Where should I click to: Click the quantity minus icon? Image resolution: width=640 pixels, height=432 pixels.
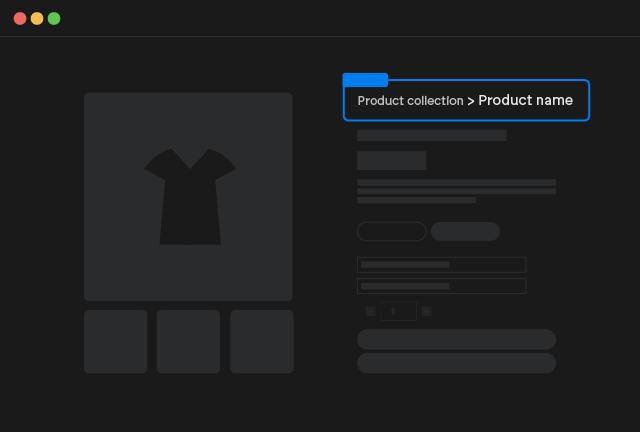coord(371,311)
